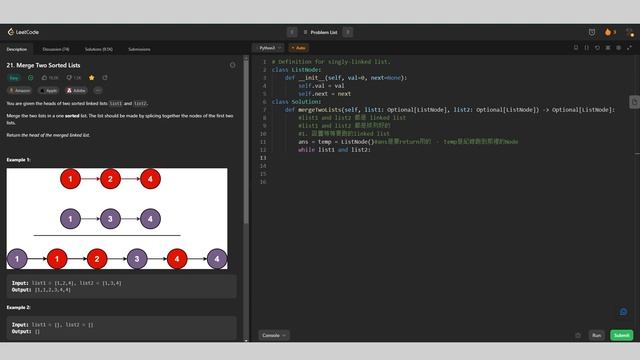
Task: Click the LeetCode logo
Action: 23,32
